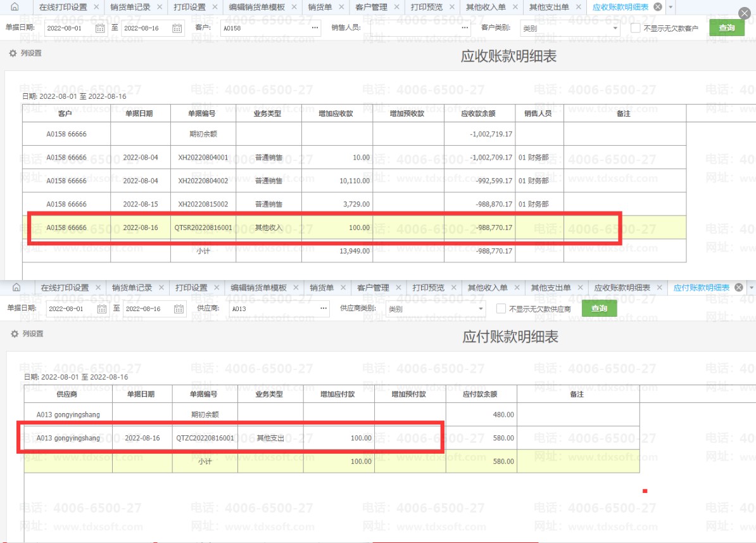Enable the 不显示无欠款客户 checkbox
The width and height of the screenshot is (756, 543).
(x=636, y=29)
